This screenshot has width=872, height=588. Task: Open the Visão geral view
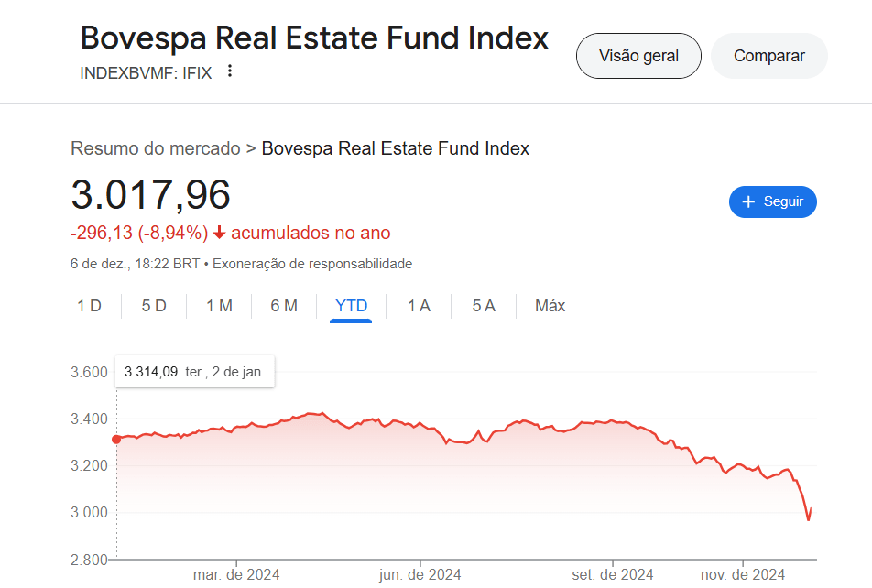[638, 56]
